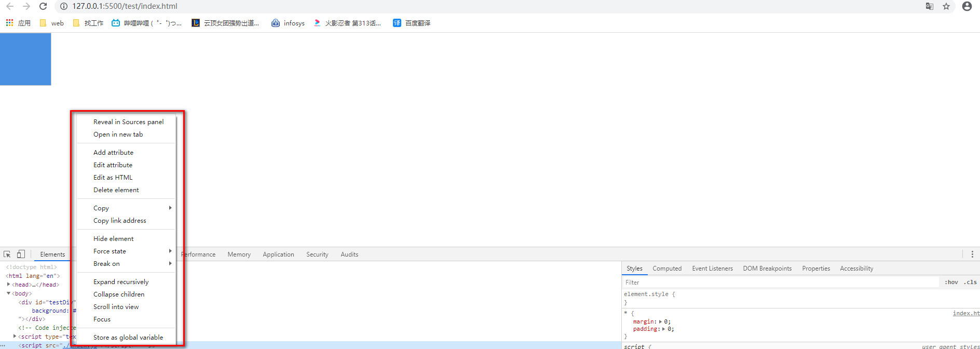Choose Store as global variable
Viewport: 980px width, 349px height.
127,337
